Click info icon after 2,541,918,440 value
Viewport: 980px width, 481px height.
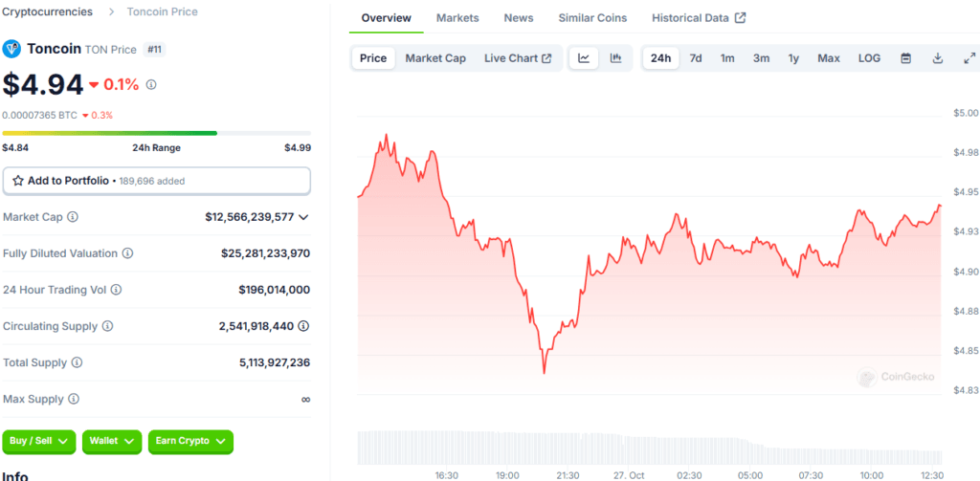pyautogui.click(x=303, y=326)
